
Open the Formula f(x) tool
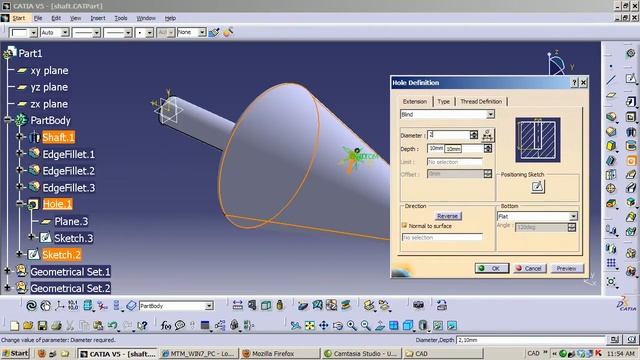(166, 325)
